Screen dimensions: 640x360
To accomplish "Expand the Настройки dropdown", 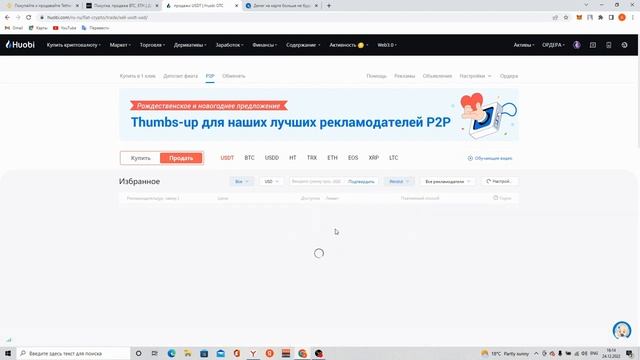I will coord(476,76).
